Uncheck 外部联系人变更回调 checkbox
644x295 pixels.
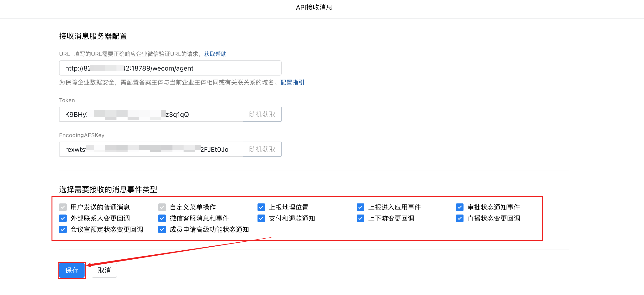click(63, 218)
